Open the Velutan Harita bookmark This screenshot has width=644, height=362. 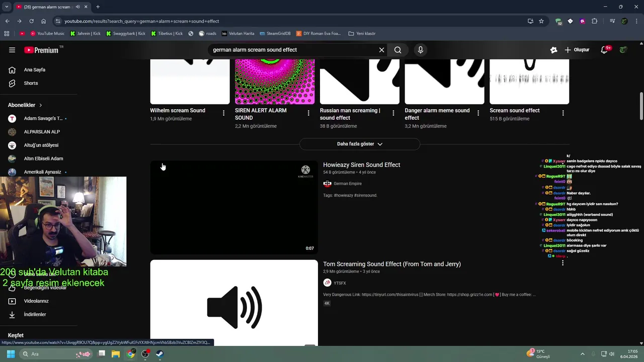click(x=238, y=34)
